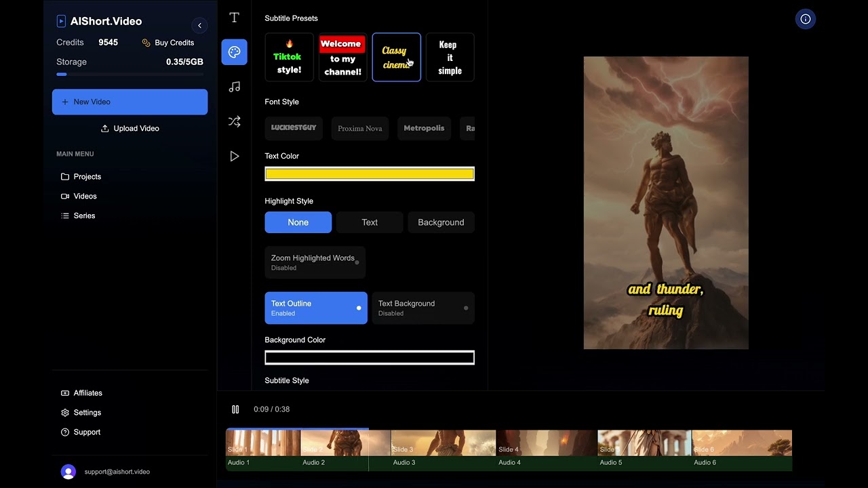Create a New Video

(130, 102)
